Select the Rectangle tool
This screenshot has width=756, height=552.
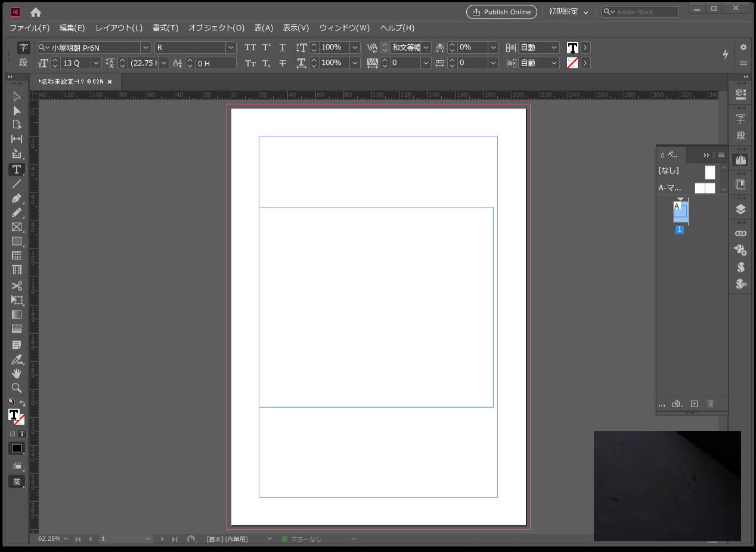point(17,241)
